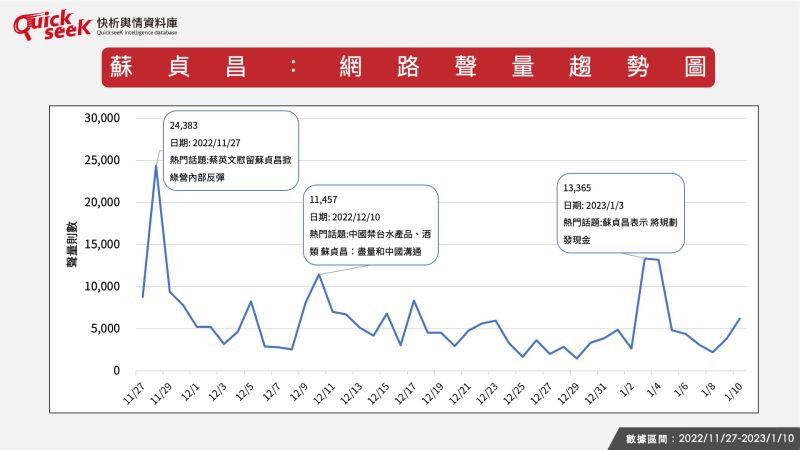Click the y-axis label 30,000
This screenshot has height=450, width=800.
pos(102,118)
